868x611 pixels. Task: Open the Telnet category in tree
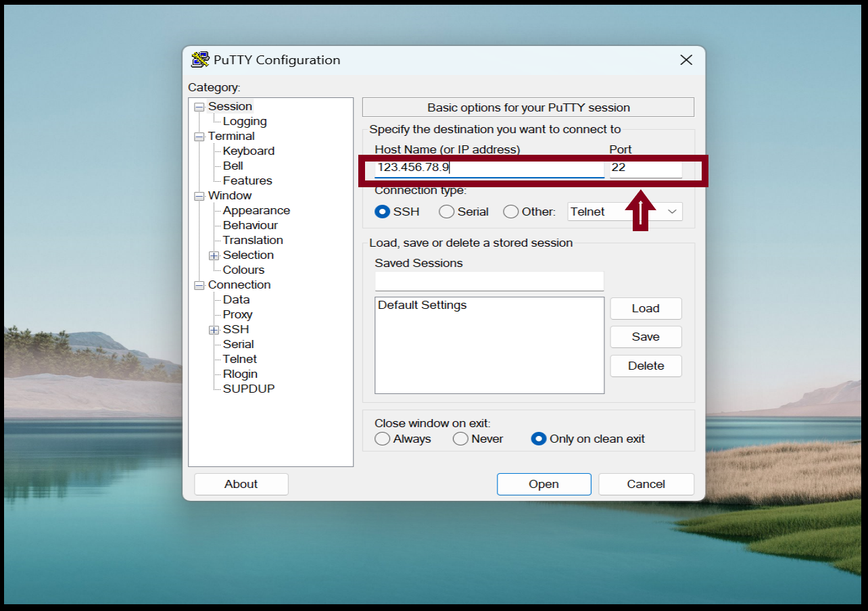(x=240, y=359)
